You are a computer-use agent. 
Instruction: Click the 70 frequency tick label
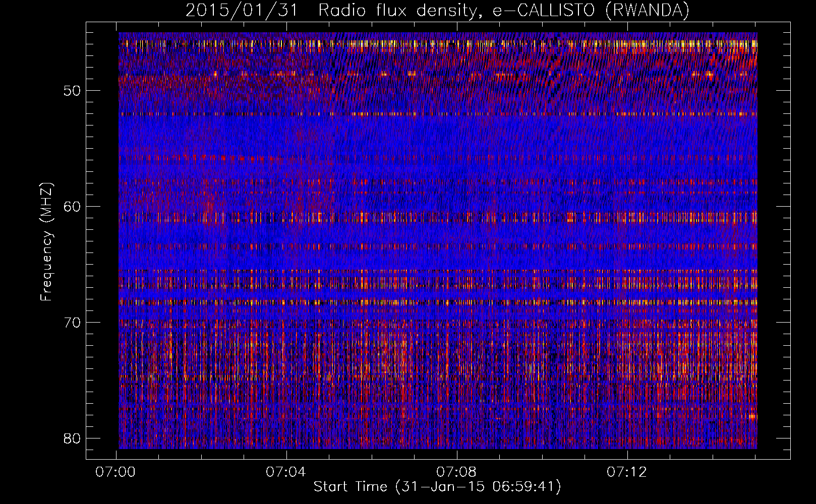[72, 323]
